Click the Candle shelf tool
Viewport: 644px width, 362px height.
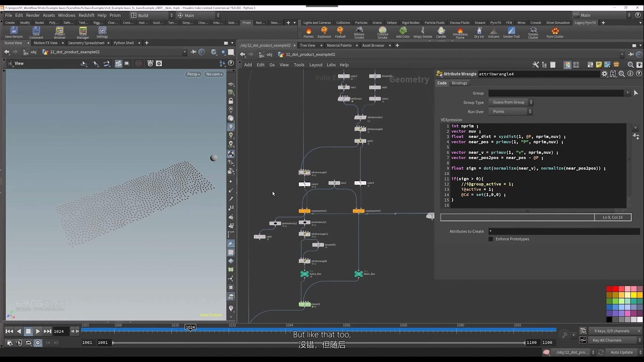point(441,33)
